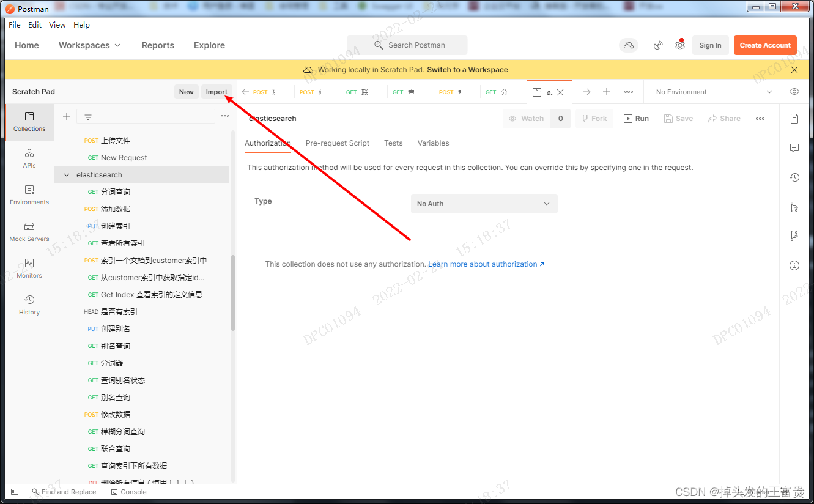
Task: Click the Sign In button
Action: pyautogui.click(x=710, y=45)
